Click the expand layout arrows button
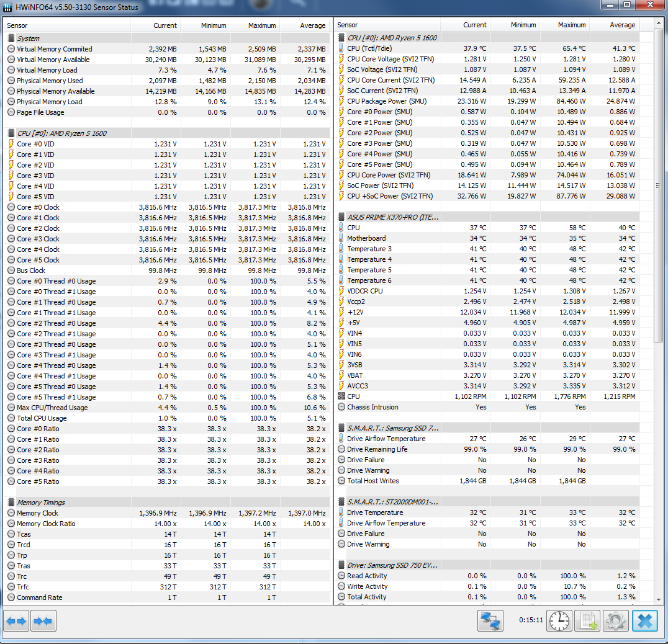This screenshot has height=644, width=668. pyautogui.click(x=16, y=621)
